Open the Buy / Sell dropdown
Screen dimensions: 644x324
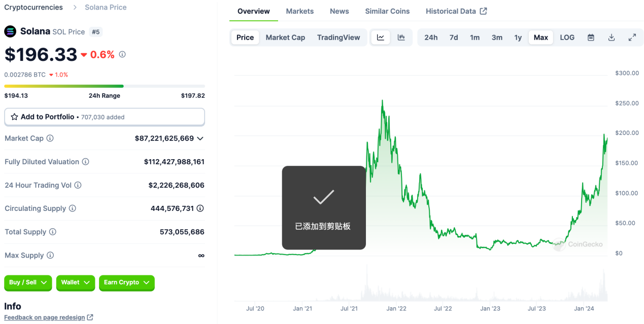(27, 283)
